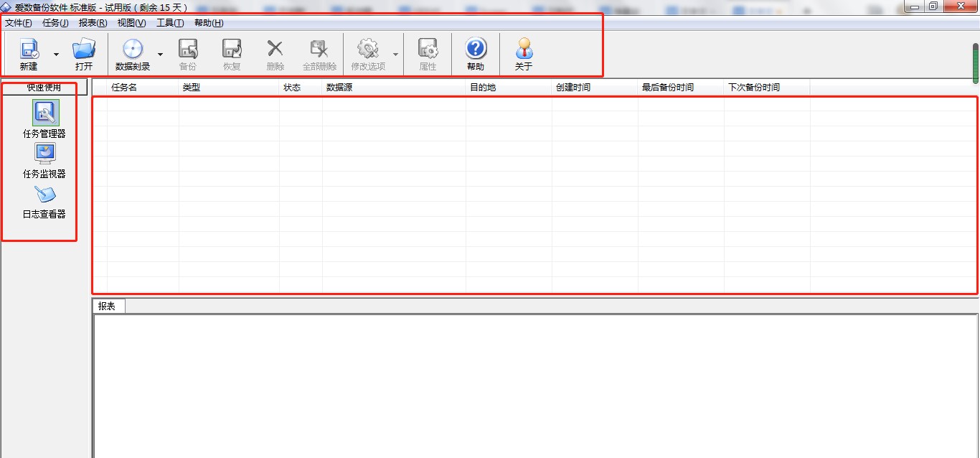Select 任务监视器 in the sidebar
The width and height of the screenshot is (980, 458).
point(45,160)
